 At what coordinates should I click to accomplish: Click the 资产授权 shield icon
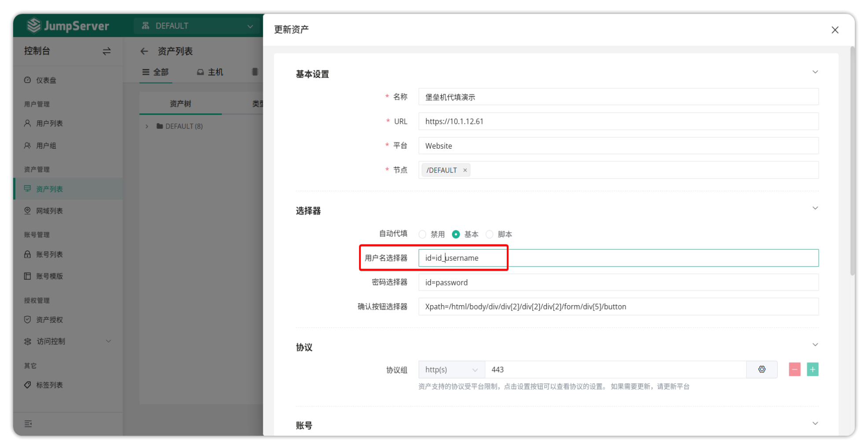[27, 320]
